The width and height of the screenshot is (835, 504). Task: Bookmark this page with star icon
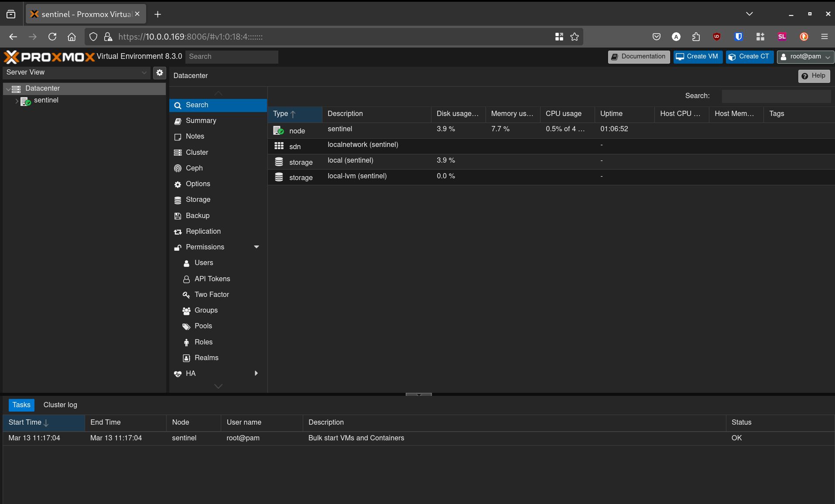[575, 37]
